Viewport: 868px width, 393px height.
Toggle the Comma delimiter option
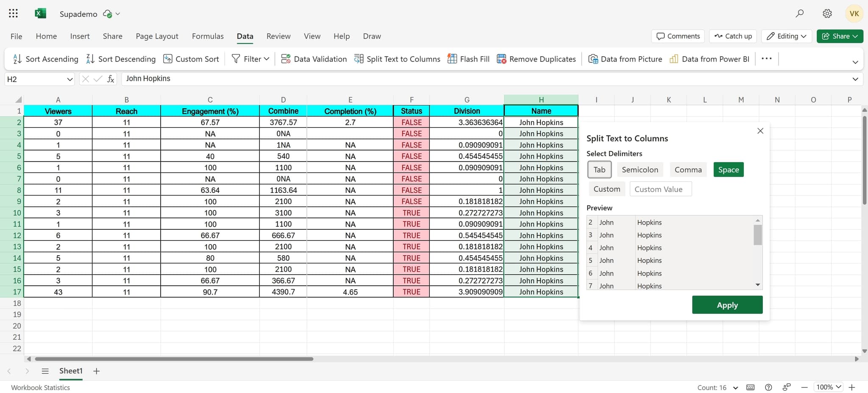coord(688,170)
